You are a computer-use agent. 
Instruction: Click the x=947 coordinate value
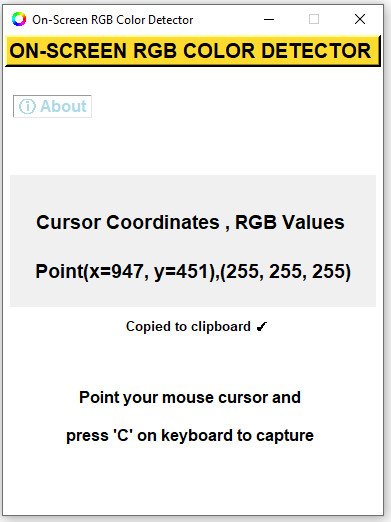coord(117,271)
